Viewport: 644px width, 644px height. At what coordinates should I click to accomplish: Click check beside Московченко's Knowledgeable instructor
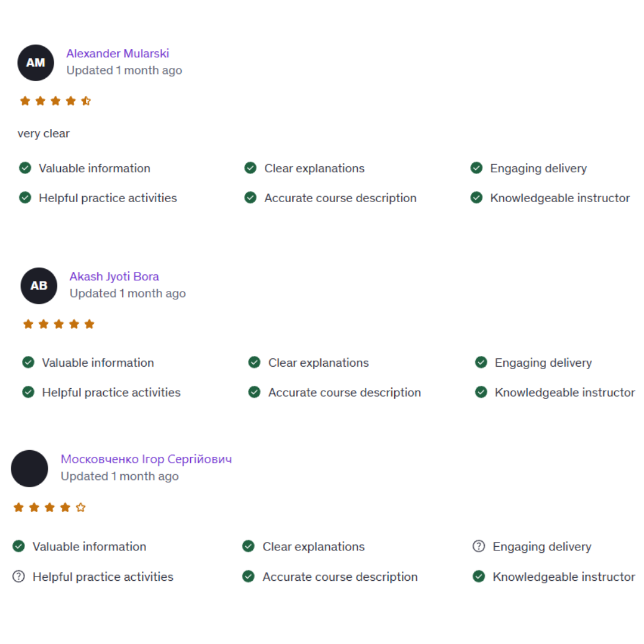tap(478, 576)
